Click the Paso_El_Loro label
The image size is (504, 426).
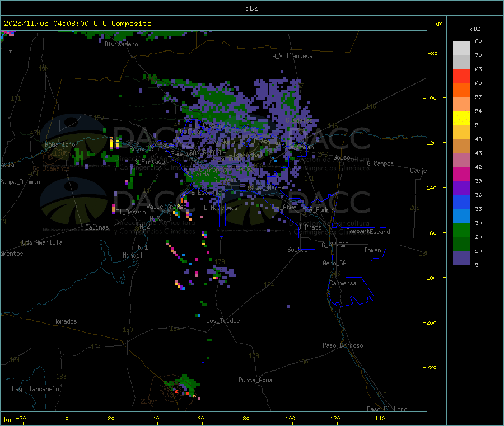(x=388, y=409)
